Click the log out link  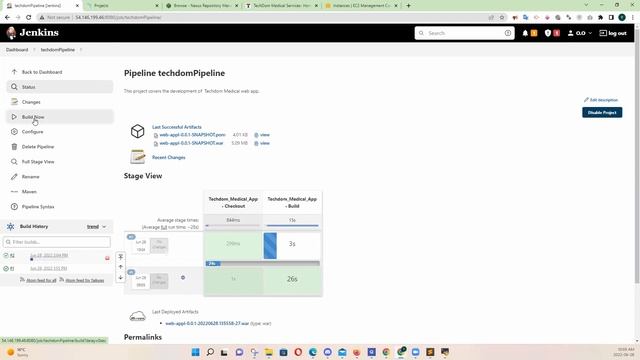(613, 33)
